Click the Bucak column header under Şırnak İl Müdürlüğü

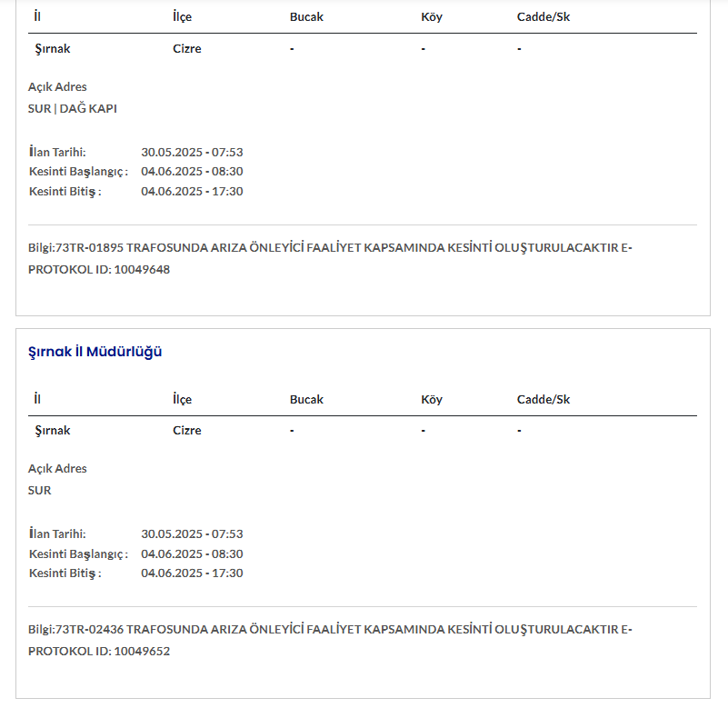tap(306, 400)
